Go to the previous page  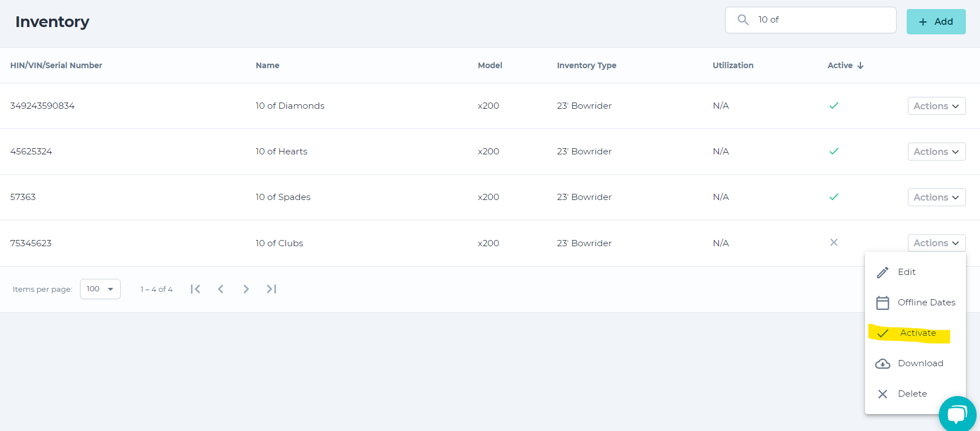(221, 289)
